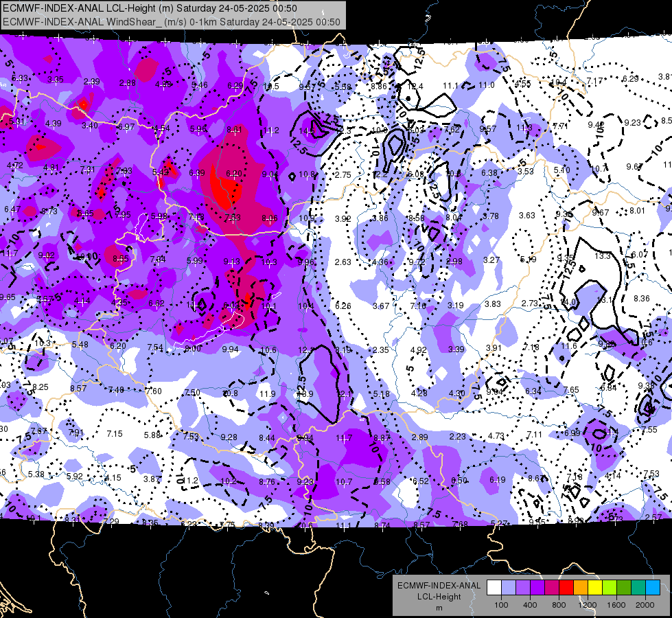Image resolution: width=672 pixels, height=618 pixels.
Task: Click the wind shear value 2.35
Action: coord(380,350)
